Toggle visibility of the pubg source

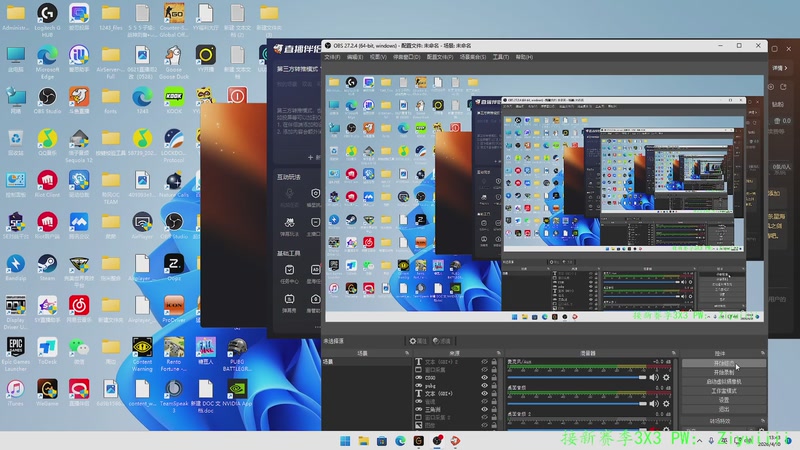(x=485, y=386)
